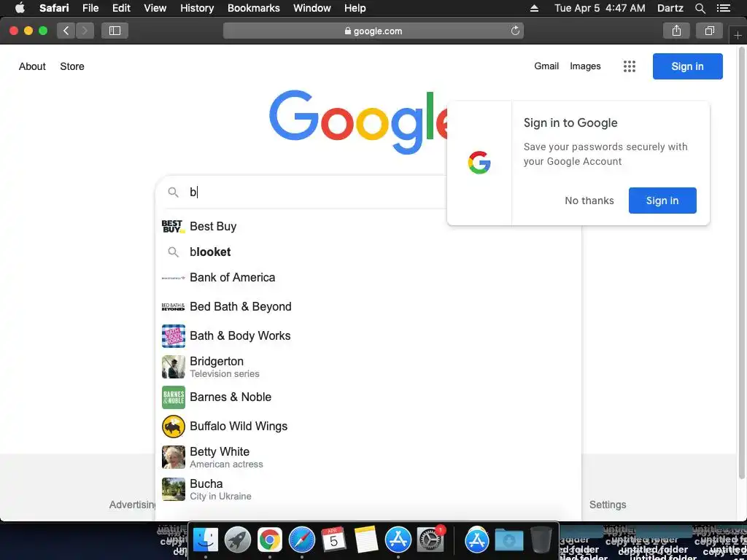The image size is (747, 560).
Task: Select the Bucha suggestion
Action: click(x=368, y=489)
